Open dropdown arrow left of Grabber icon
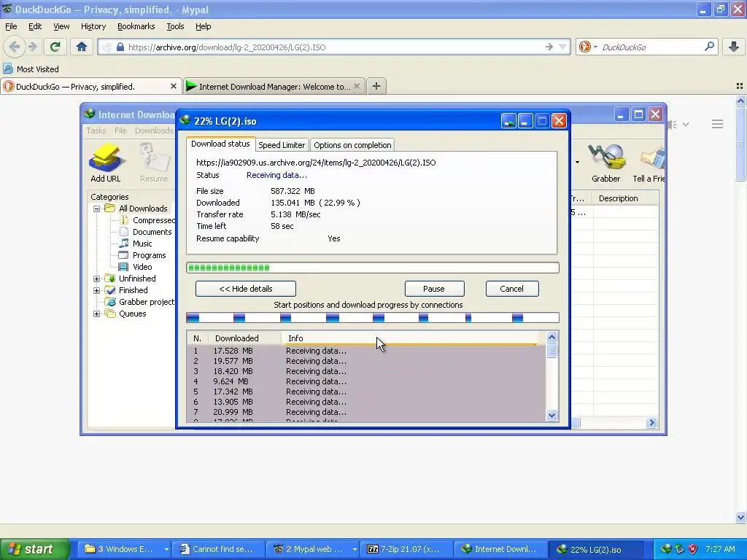The height and width of the screenshot is (560, 747). [x=578, y=162]
